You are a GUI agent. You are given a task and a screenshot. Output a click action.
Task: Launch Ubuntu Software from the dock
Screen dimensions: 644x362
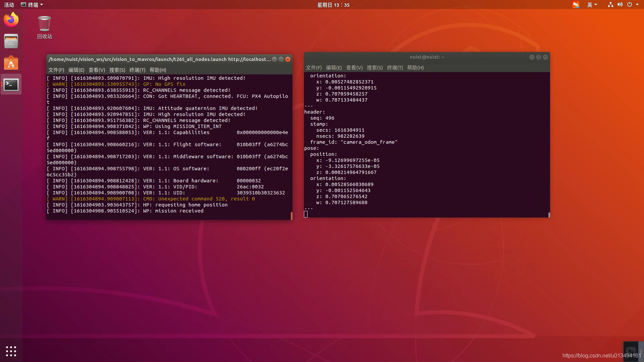coord(11,63)
